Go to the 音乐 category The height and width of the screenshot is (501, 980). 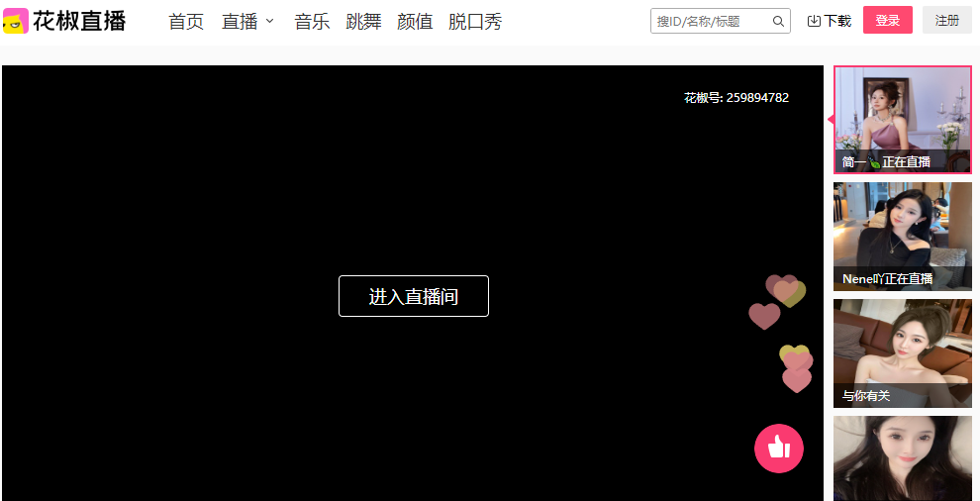tap(312, 22)
